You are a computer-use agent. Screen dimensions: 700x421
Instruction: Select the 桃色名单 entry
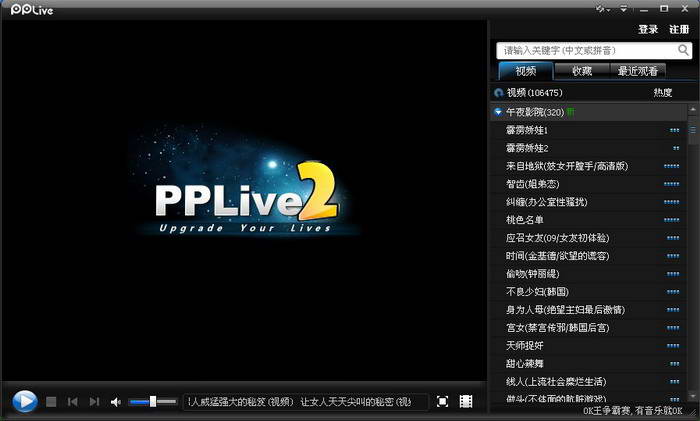pos(588,220)
